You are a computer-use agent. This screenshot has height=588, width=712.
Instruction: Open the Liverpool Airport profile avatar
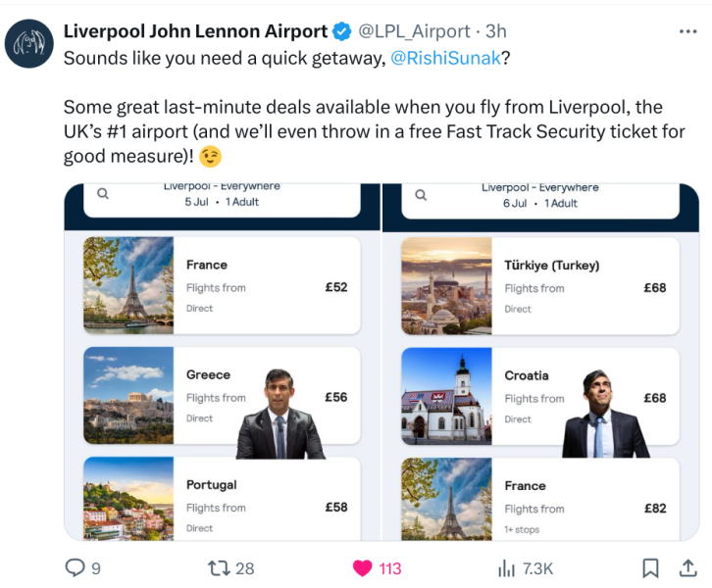coord(31,44)
